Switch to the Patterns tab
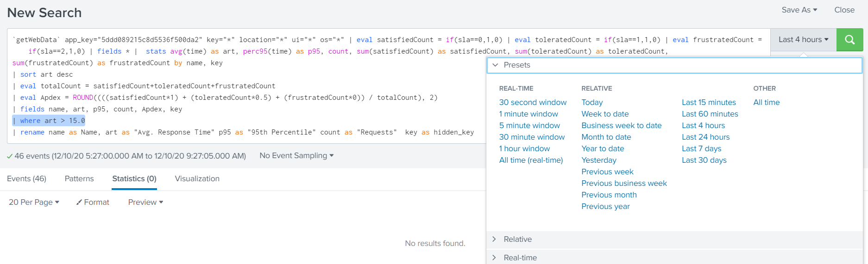The image size is (868, 264). (x=79, y=179)
